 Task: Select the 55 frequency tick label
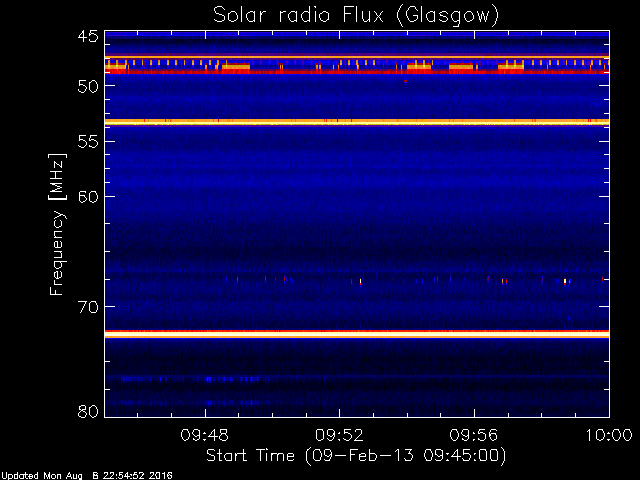click(88, 142)
